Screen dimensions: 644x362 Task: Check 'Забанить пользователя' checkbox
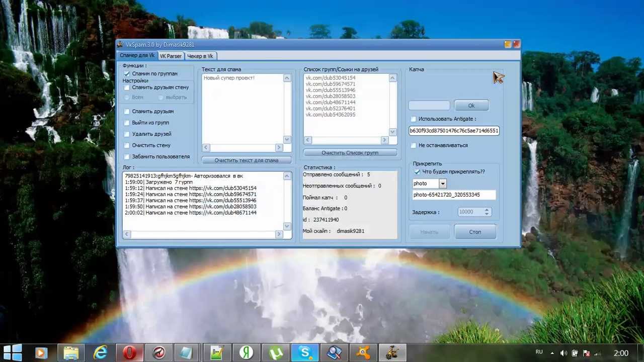(127, 156)
